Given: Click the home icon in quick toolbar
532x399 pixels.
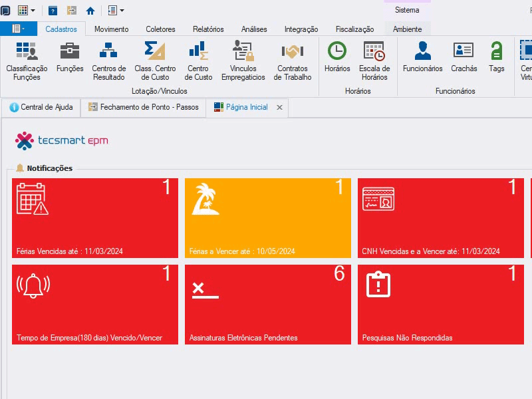Looking at the screenshot, I should pos(90,11).
